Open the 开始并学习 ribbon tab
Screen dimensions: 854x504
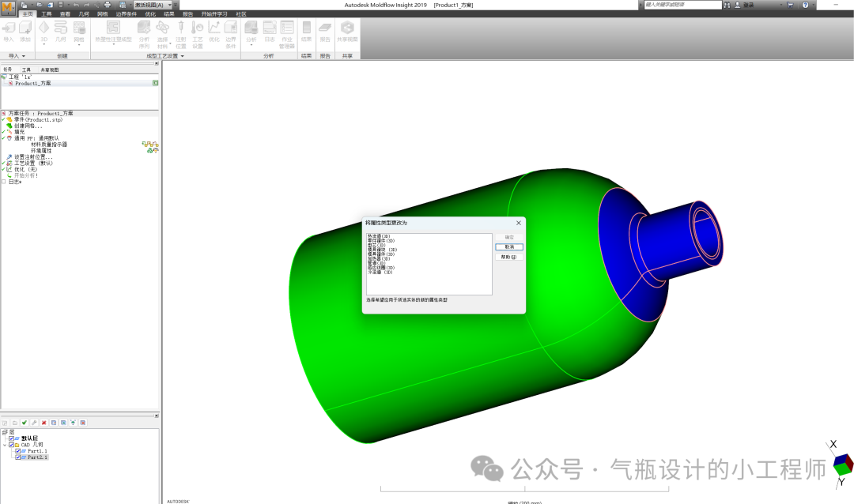tap(214, 14)
